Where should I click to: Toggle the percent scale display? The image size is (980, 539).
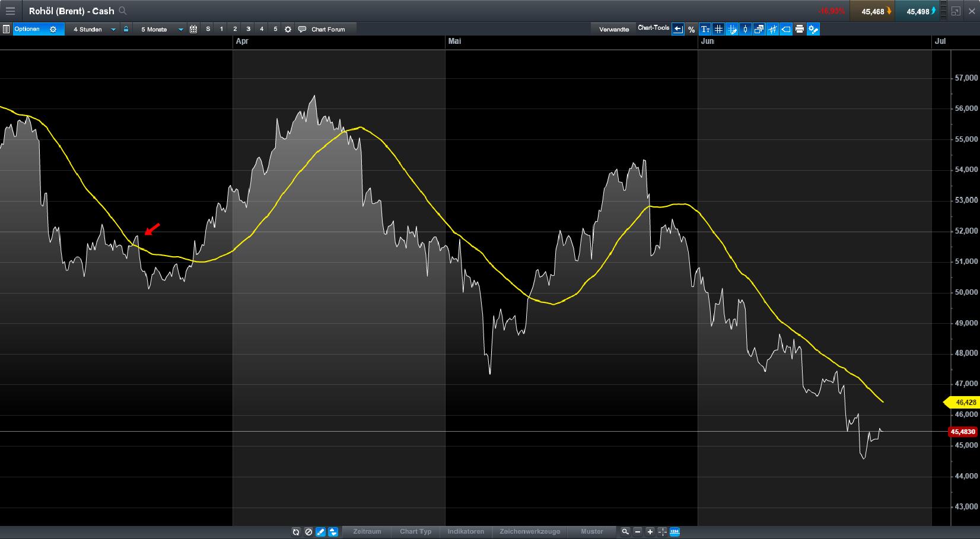pos(691,29)
